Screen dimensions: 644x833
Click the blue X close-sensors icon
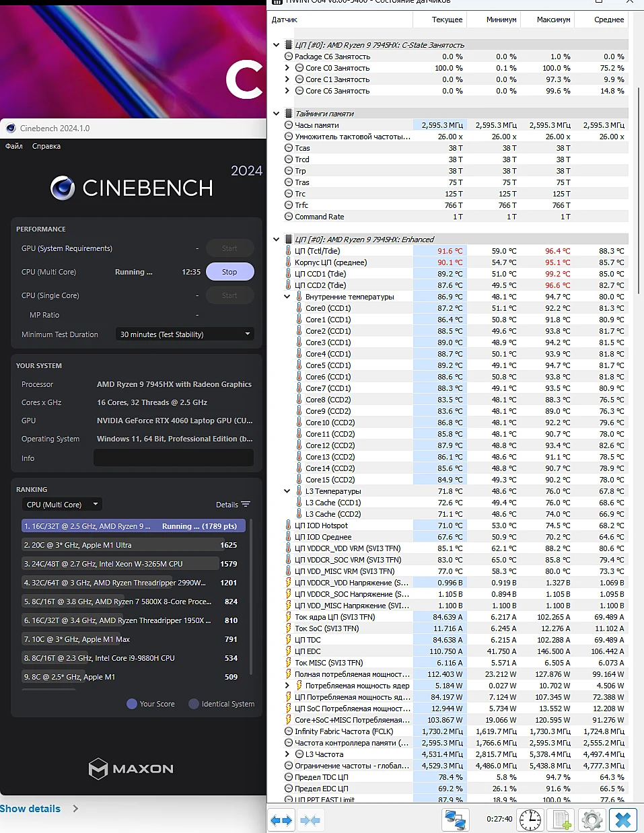tap(623, 820)
